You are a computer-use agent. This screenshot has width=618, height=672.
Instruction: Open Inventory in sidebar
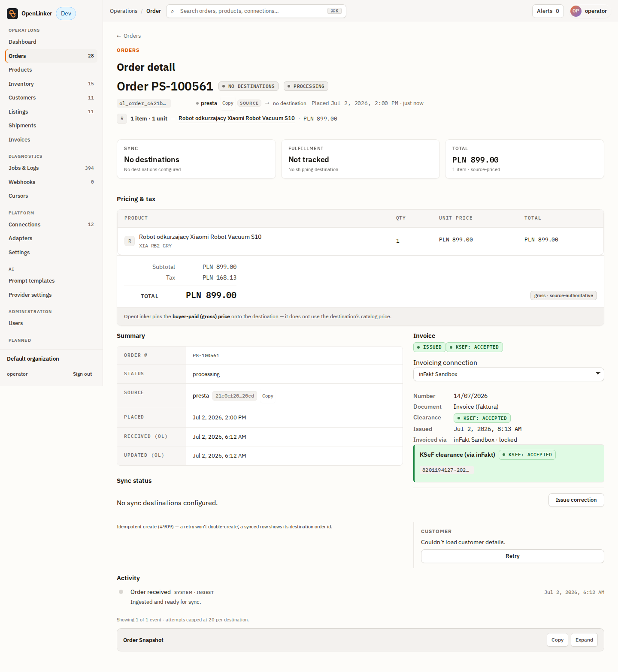pyautogui.click(x=51, y=84)
